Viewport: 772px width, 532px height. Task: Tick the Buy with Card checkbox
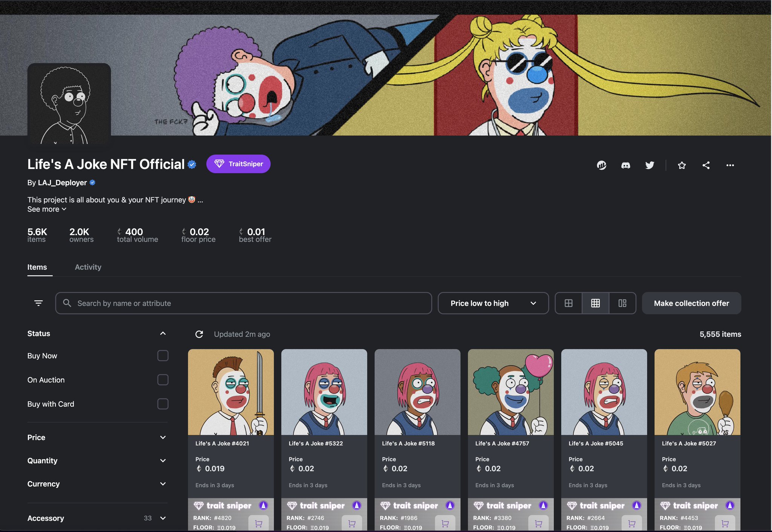162,404
